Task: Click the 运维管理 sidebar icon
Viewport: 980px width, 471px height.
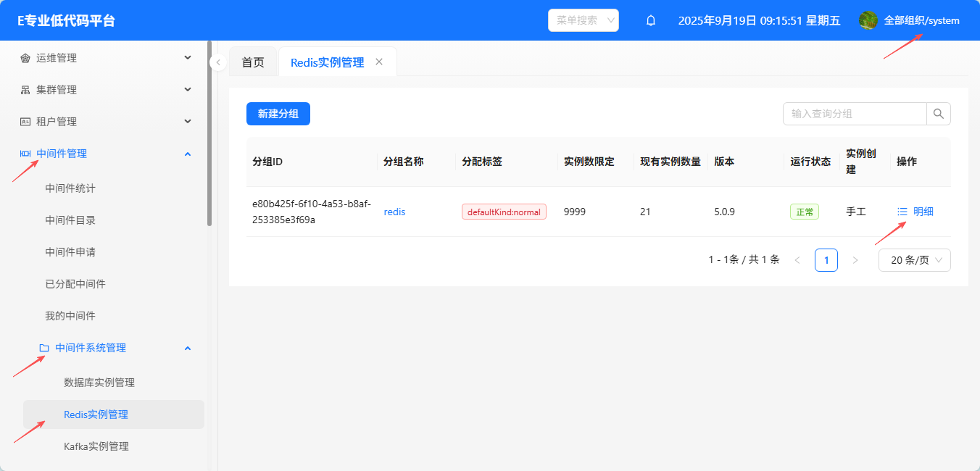Action: click(x=25, y=58)
